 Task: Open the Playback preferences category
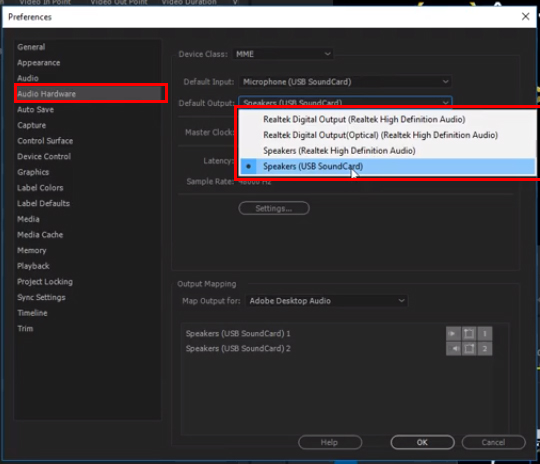click(x=33, y=266)
